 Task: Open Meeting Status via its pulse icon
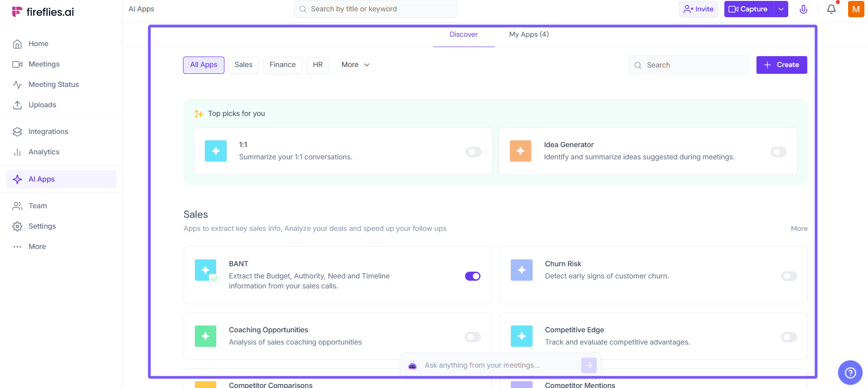tap(17, 85)
